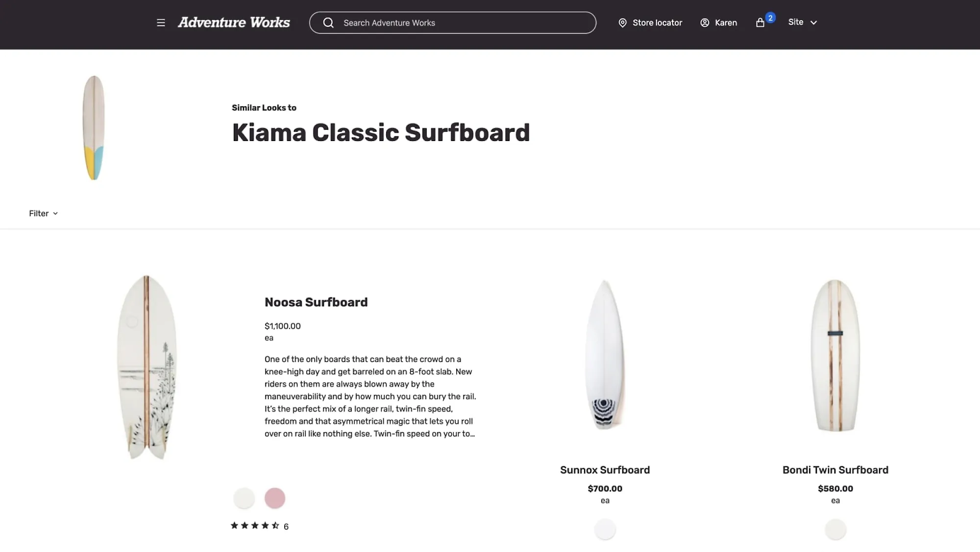Click the search magnifier icon
Screen dimensions: 980x552
coord(328,23)
